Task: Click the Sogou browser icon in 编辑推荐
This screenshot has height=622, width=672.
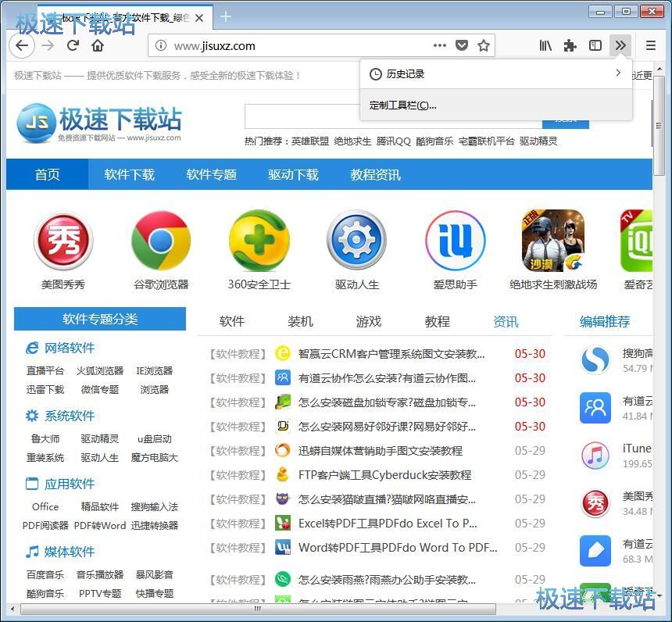Action: [x=595, y=360]
